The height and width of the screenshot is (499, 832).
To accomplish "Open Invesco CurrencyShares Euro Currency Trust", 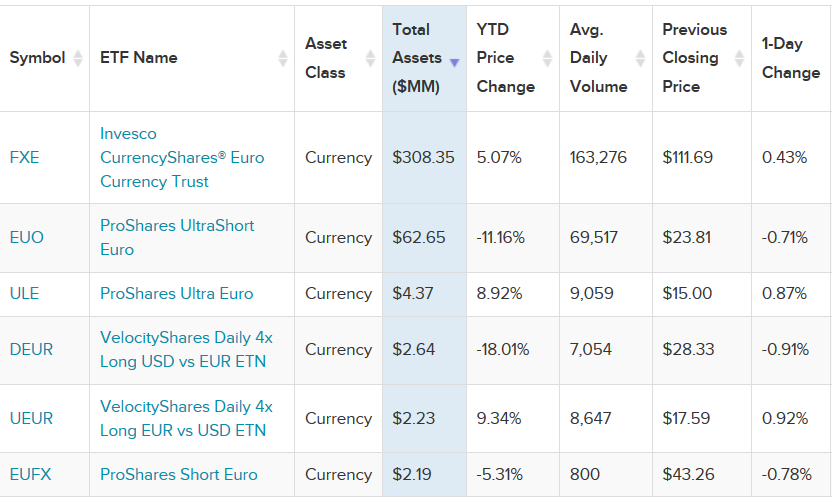I will pyautogui.click(x=182, y=158).
